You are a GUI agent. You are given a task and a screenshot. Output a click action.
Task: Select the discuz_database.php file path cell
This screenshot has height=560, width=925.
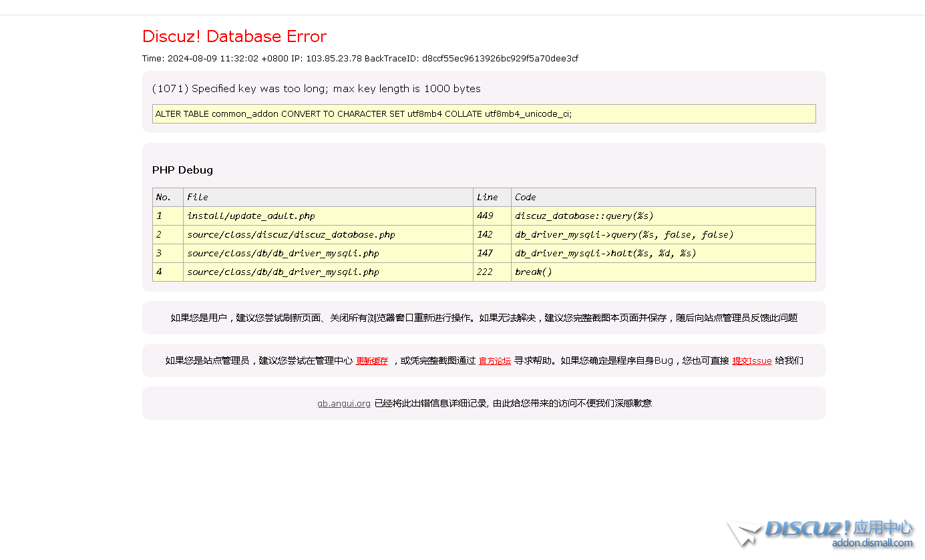click(291, 235)
